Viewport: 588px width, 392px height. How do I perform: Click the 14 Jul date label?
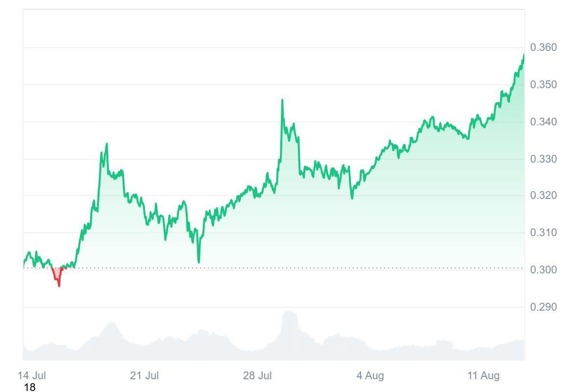click(32, 376)
